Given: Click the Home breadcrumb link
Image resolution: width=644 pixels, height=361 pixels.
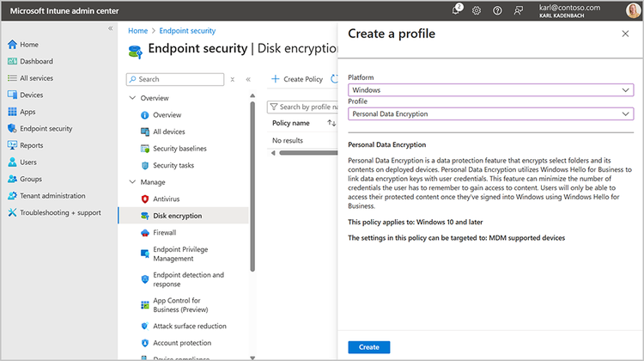Looking at the screenshot, I should [137, 31].
